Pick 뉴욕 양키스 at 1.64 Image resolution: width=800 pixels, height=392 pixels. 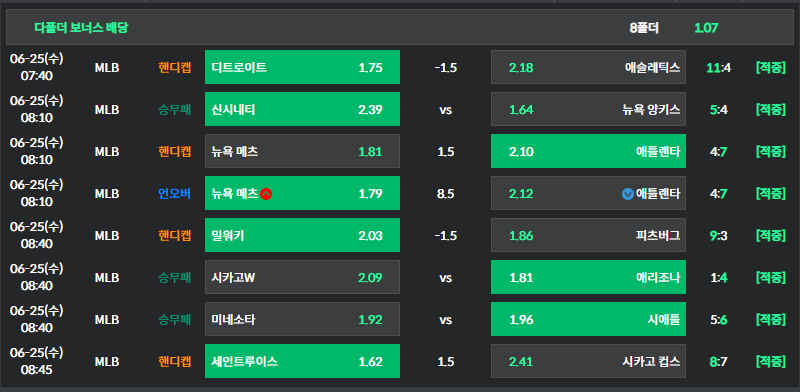click(x=588, y=109)
